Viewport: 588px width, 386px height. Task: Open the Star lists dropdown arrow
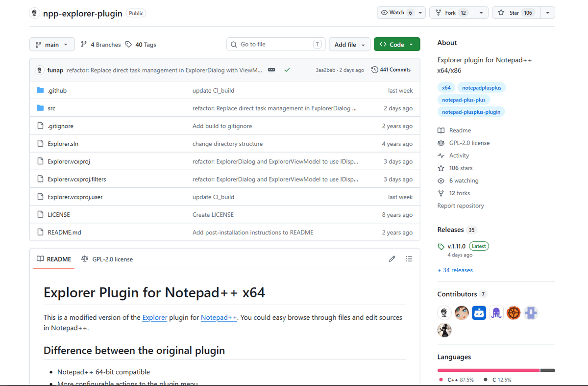[547, 13]
